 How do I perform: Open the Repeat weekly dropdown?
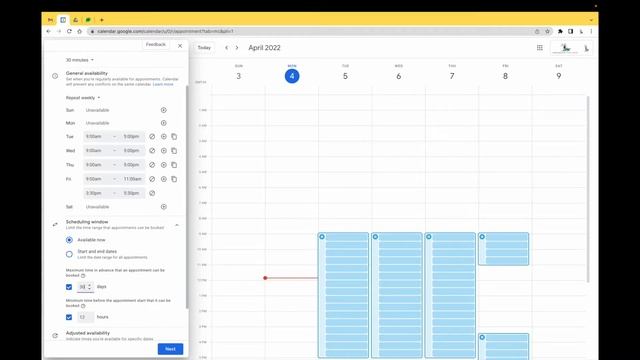pyautogui.click(x=83, y=98)
